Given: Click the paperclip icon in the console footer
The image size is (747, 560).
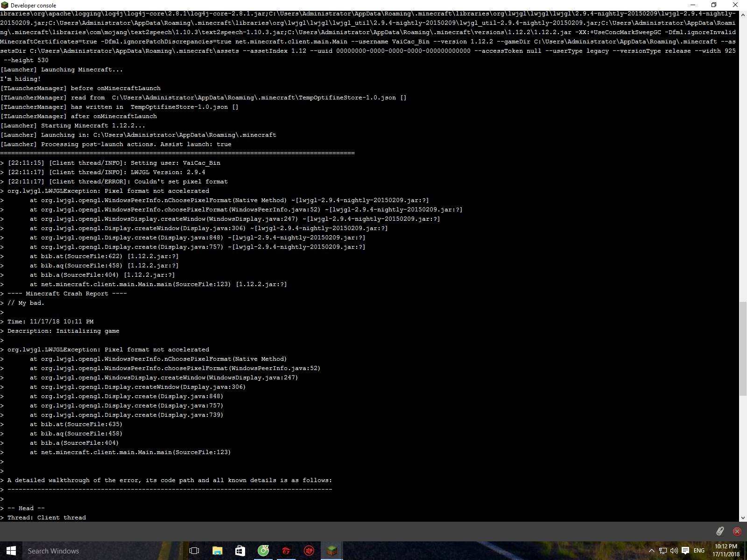Looking at the screenshot, I should [720, 531].
